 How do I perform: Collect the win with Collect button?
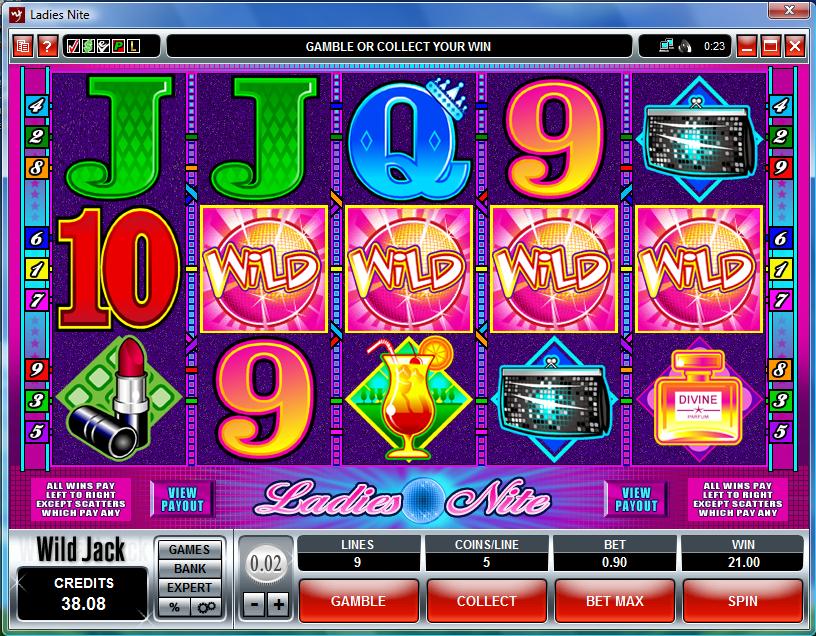pyautogui.click(x=487, y=601)
